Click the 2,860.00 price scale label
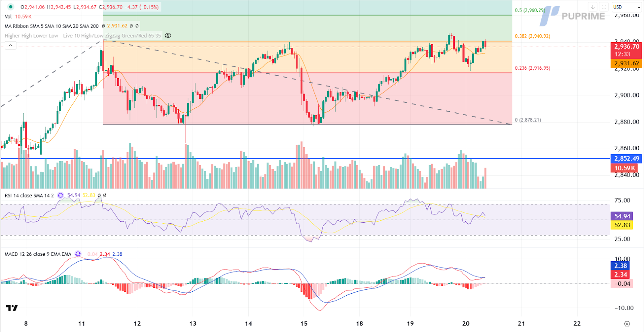 (627, 148)
